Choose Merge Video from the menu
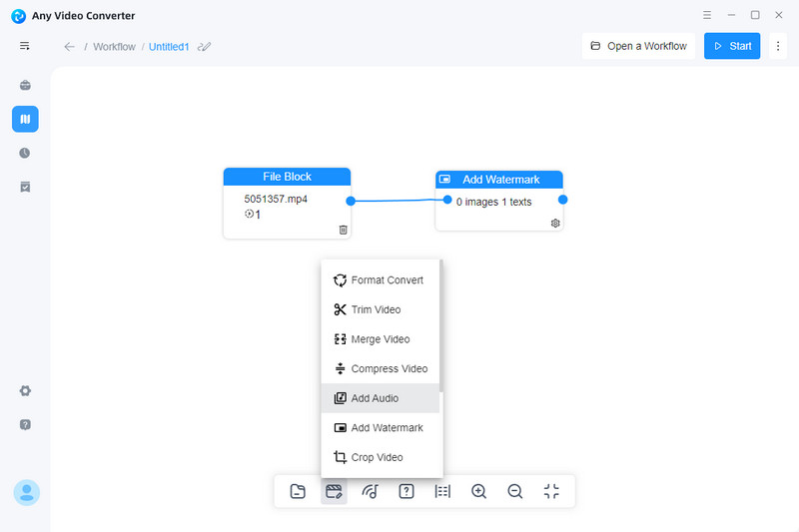Viewport: 799px width, 532px height. pyautogui.click(x=381, y=339)
